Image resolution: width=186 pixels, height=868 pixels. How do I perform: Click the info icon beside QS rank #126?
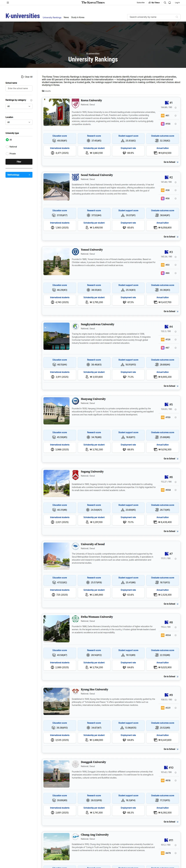[176, 340]
